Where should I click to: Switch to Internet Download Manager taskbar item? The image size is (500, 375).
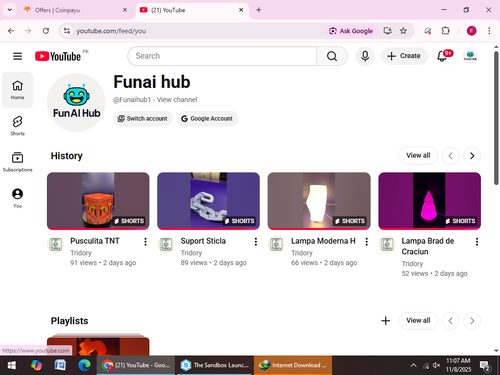pos(293,365)
